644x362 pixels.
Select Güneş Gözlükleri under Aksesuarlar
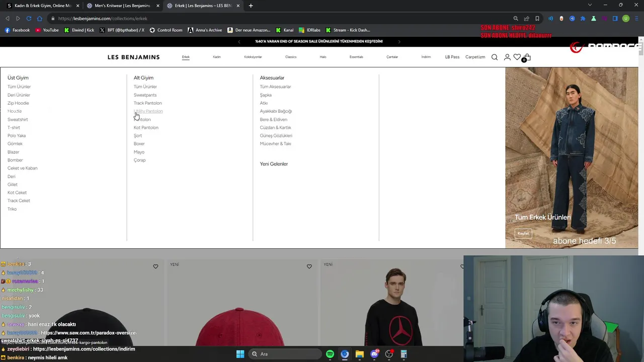(x=276, y=136)
